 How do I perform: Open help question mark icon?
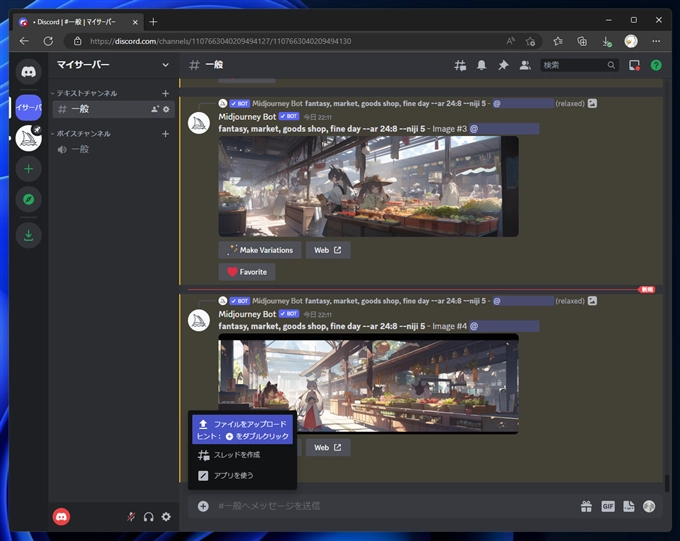pyautogui.click(x=656, y=66)
